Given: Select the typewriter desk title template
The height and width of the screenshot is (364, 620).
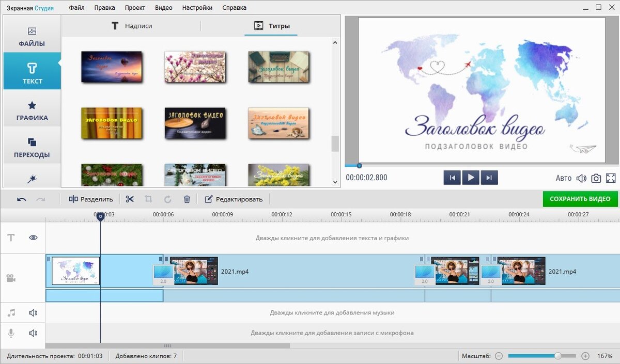Looking at the screenshot, I should click(278, 66).
